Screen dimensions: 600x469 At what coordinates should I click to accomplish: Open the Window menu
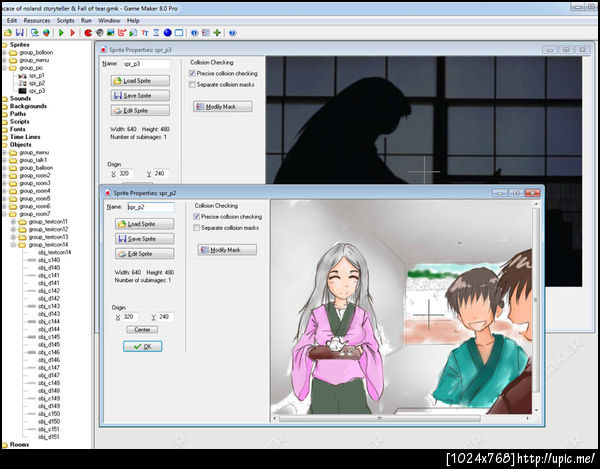pyautogui.click(x=109, y=21)
